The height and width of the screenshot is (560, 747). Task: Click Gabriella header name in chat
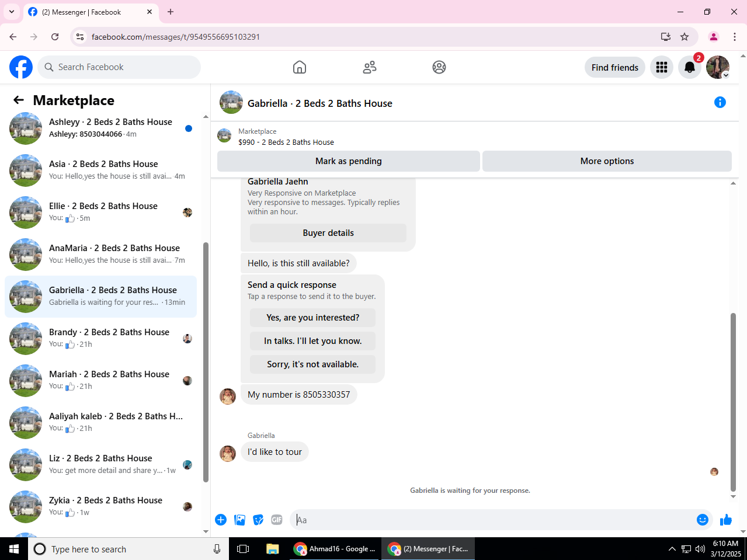(x=320, y=103)
